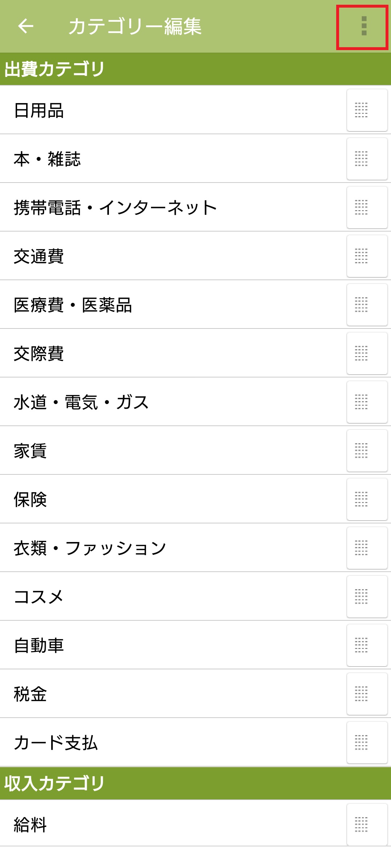
Task: Tap the reorder handle beside 交通費
Action: [367, 256]
